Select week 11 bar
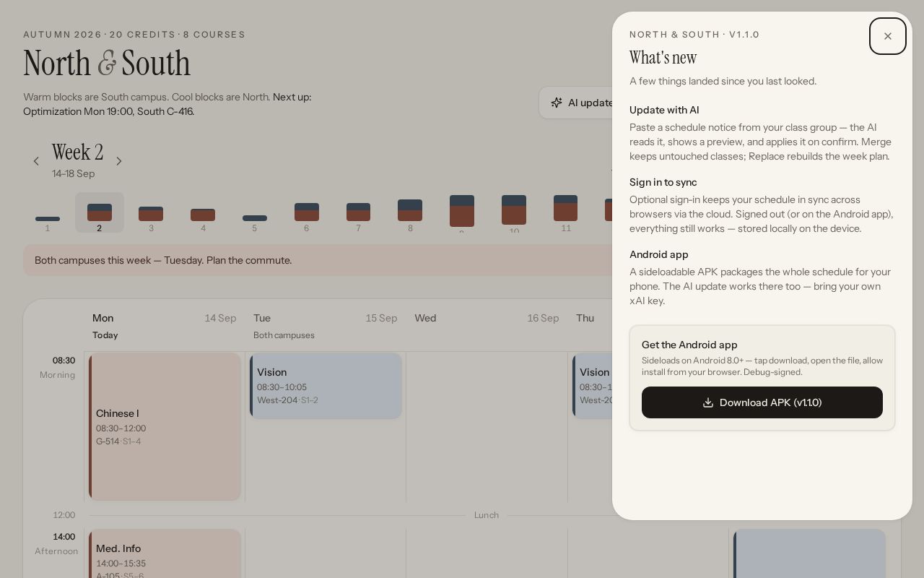This screenshot has height=578, width=924. [566, 212]
